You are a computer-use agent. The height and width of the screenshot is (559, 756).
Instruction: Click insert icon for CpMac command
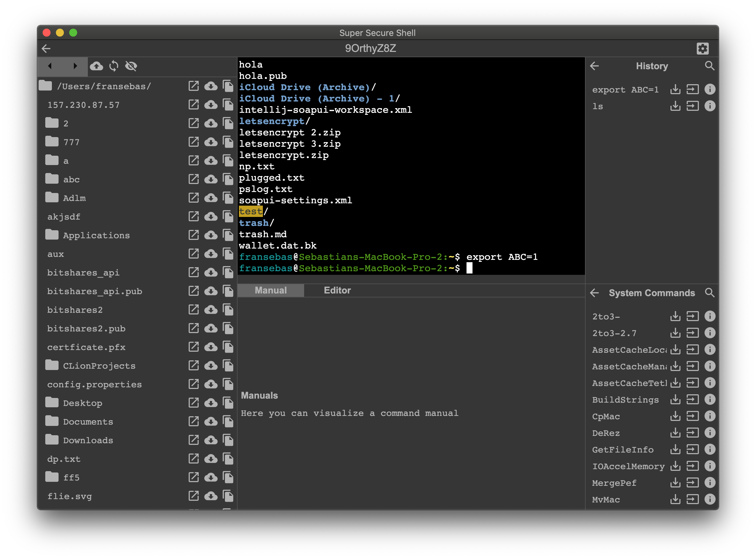click(675, 416)
